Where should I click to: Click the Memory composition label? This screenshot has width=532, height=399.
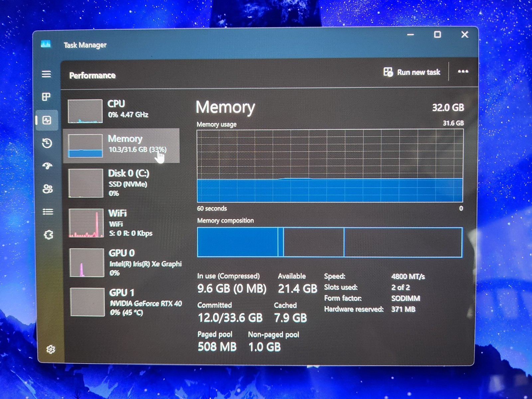click(x=225, y=220)
